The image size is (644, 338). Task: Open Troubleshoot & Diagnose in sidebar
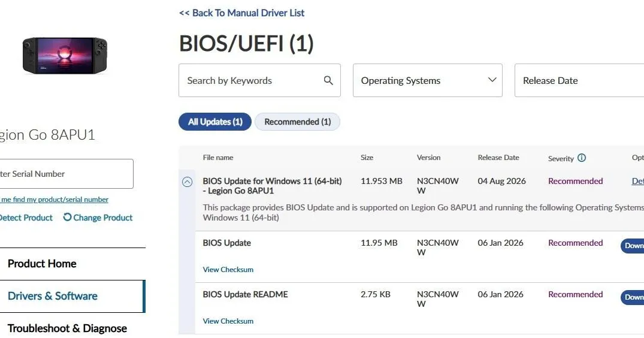(67, 328)
